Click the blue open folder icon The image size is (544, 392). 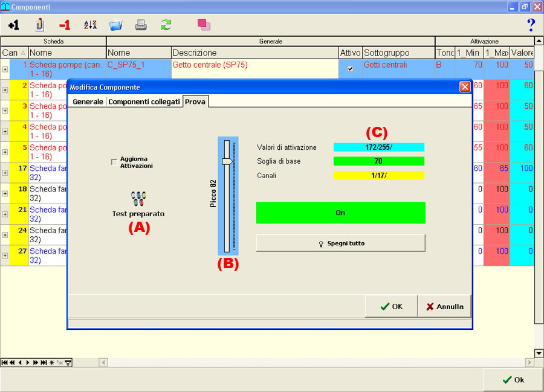pyautogui.click(x=116, y=25)
